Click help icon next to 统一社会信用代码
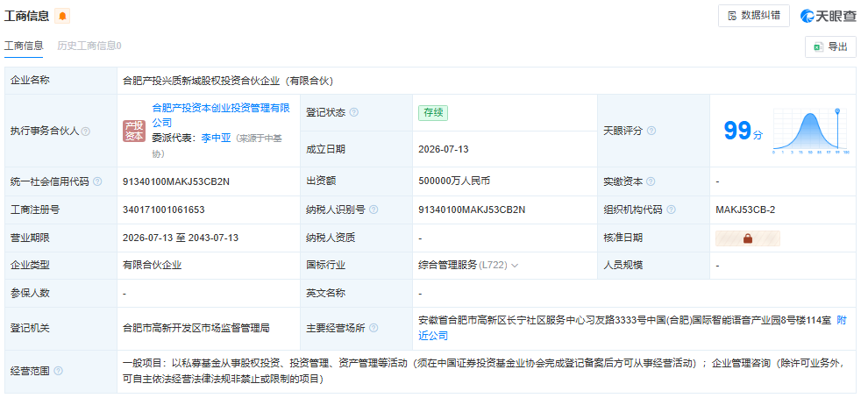 97,181
